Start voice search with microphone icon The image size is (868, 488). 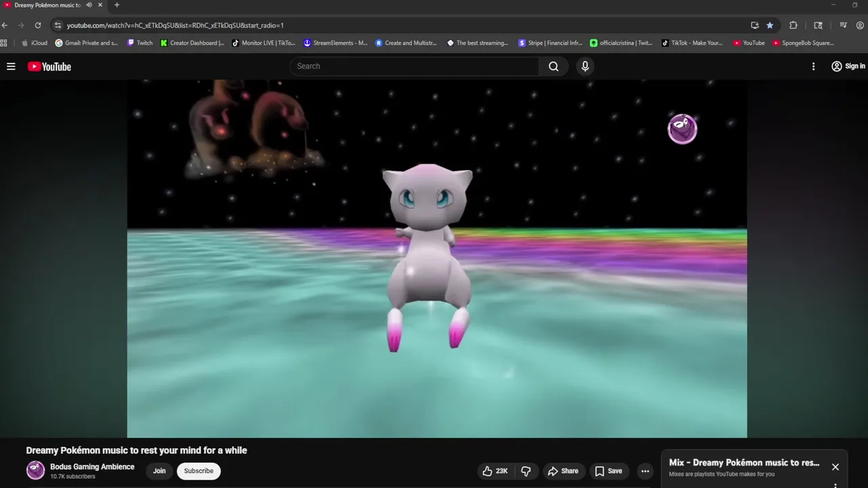pos(585,66)
